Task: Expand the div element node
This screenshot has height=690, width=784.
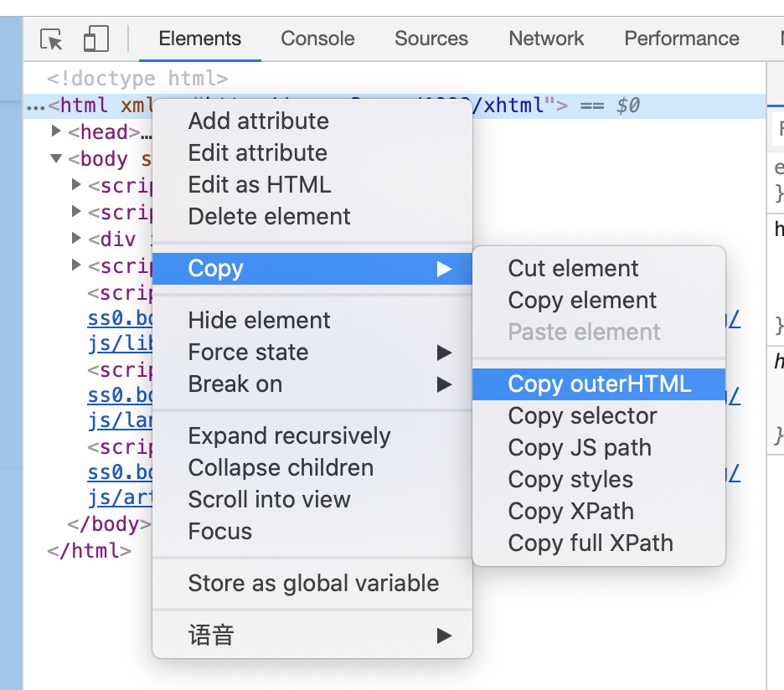Action: click(x=76, y=239)
